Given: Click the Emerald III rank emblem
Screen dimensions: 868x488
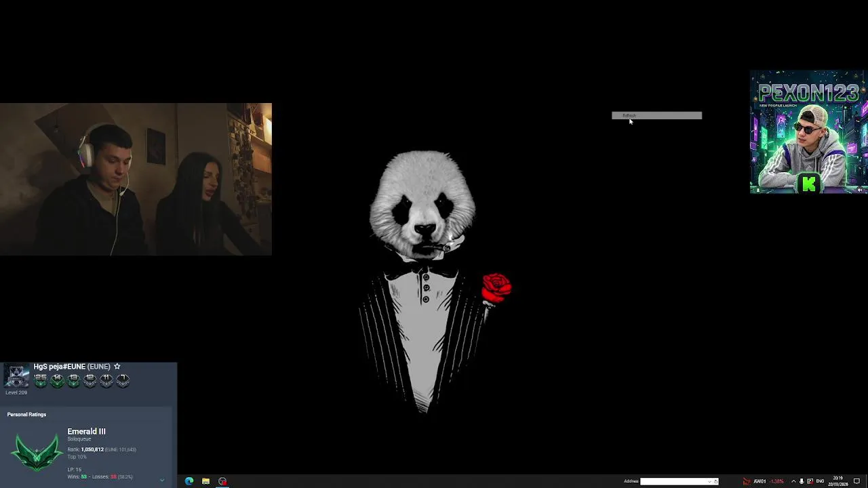Looking at the screenshot, I should pyautogui.click(x=37, y=453).
